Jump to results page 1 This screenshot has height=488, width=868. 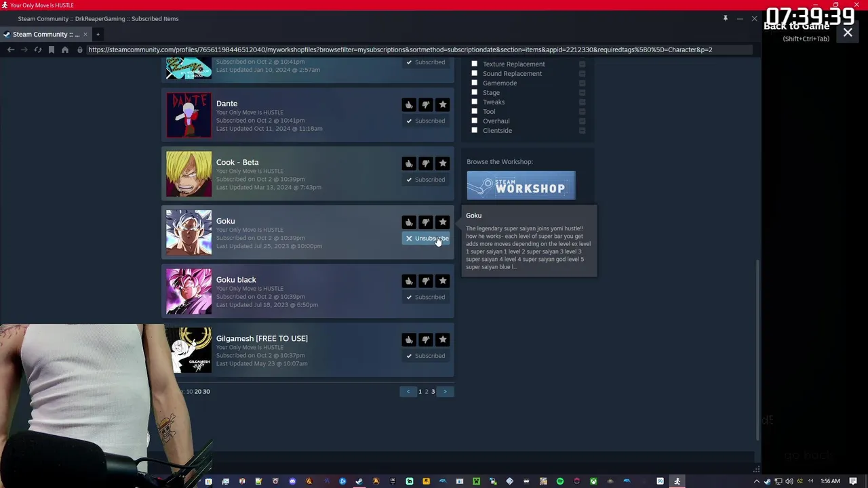420,391
